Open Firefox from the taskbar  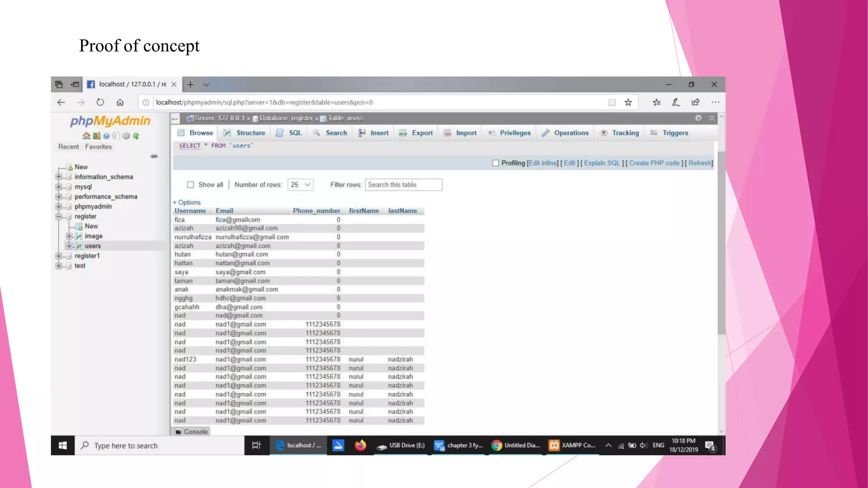point(360,445)
